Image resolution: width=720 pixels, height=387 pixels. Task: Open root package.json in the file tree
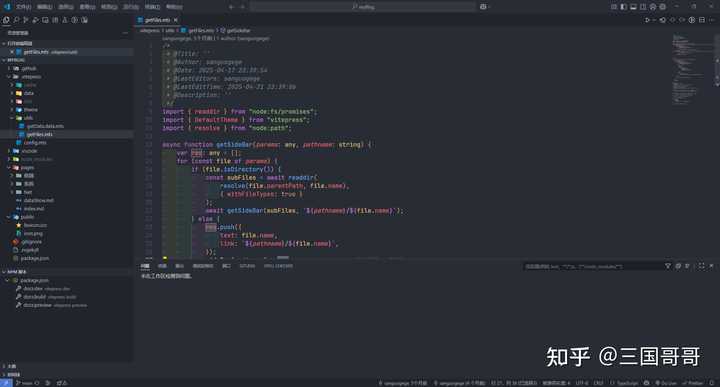tap(34, 258)
